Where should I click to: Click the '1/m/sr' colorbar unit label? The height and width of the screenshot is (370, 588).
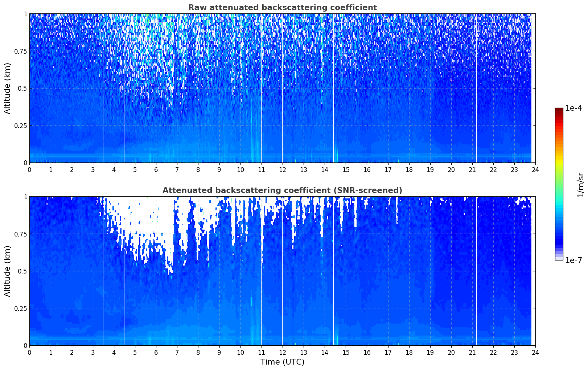point(580,185)
